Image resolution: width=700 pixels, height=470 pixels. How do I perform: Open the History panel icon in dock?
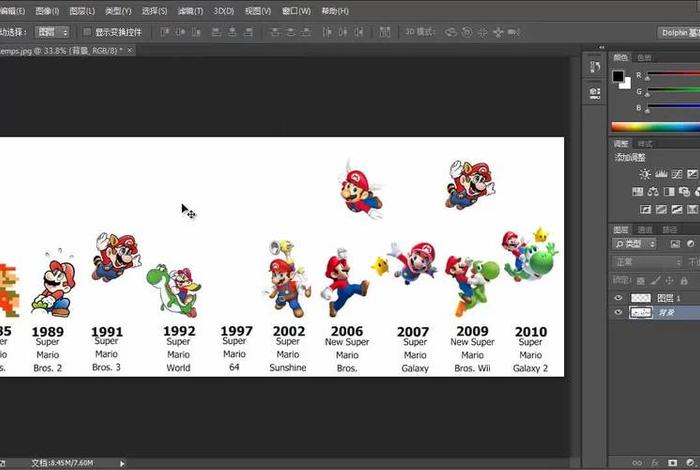click(x=595, y=67)
